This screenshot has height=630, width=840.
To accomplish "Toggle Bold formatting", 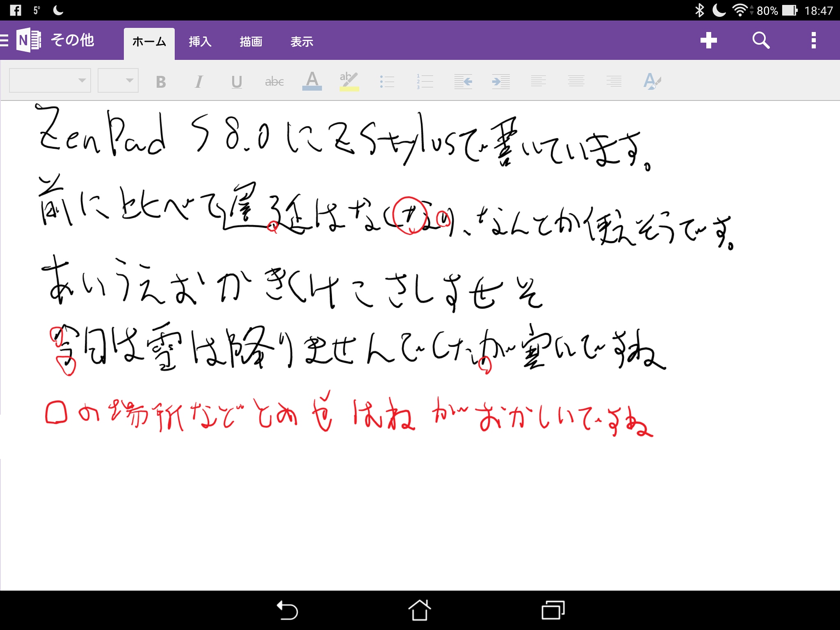I will (161, 82).
